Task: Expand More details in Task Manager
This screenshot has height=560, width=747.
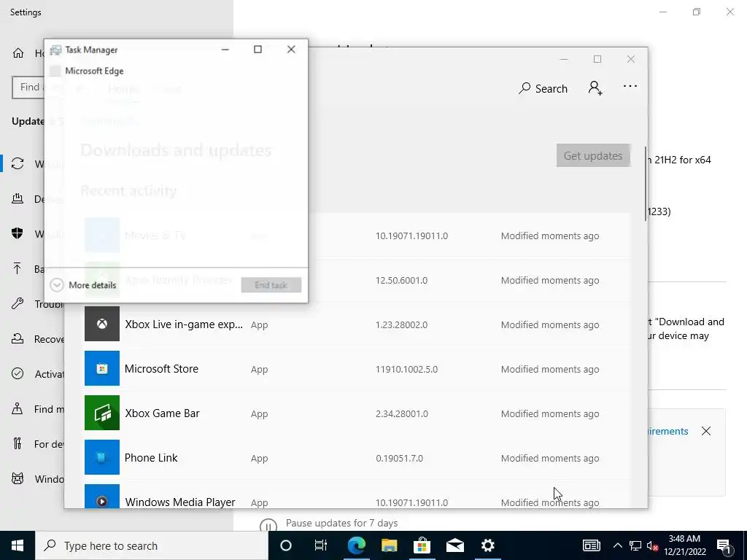Action: pyautogui.click(x=83, y=285)
